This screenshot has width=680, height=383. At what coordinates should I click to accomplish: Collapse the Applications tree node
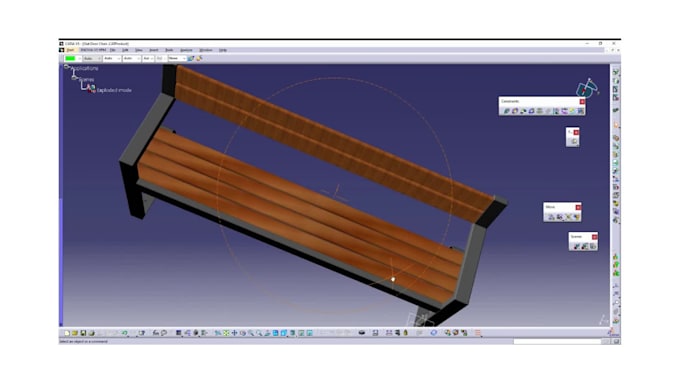[66, 67]
